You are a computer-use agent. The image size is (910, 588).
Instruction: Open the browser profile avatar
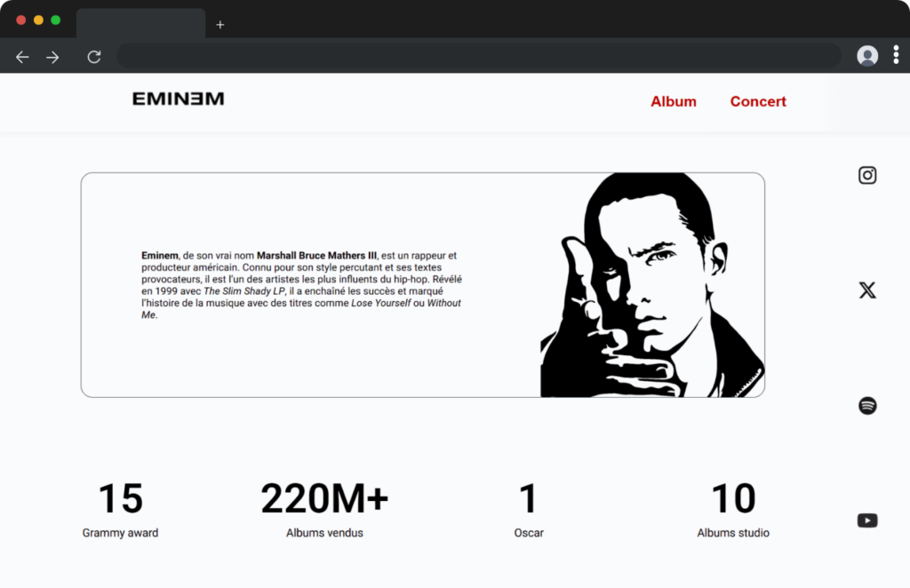(x=867, y=56)
